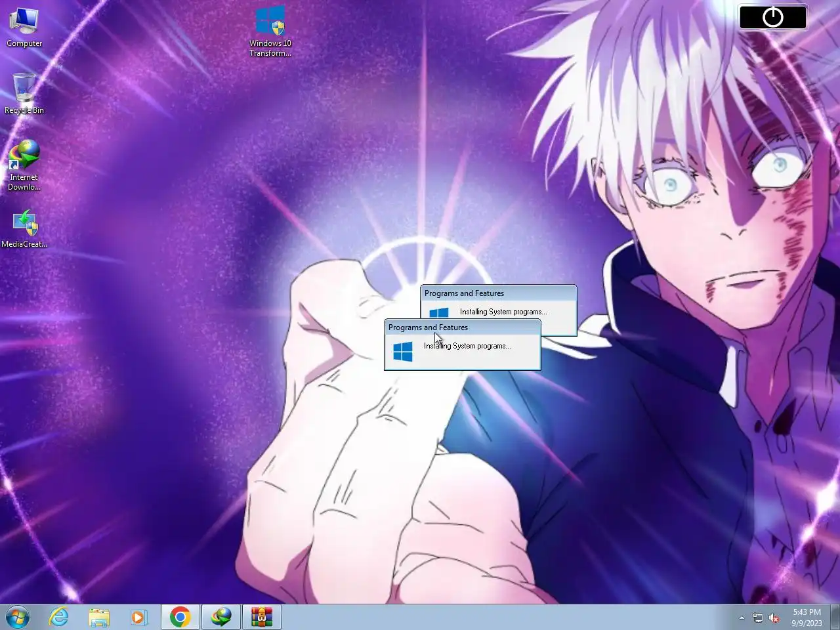Focus the front Programs and Features title bar
Image resolution: width=840 pixels, height=630 pixels.
click(463, 327)
